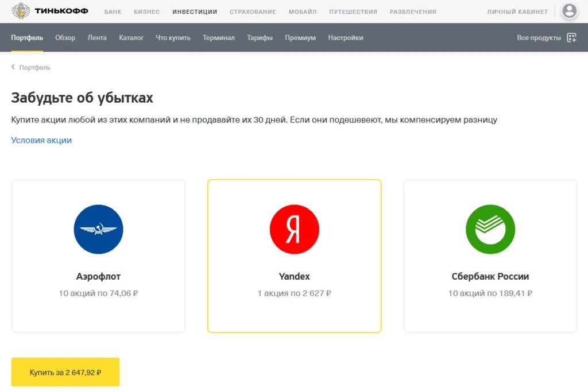This screenshot has height=391, width=588.
Task: Open Личный кабинет link
Action: (x=517, y=11)
